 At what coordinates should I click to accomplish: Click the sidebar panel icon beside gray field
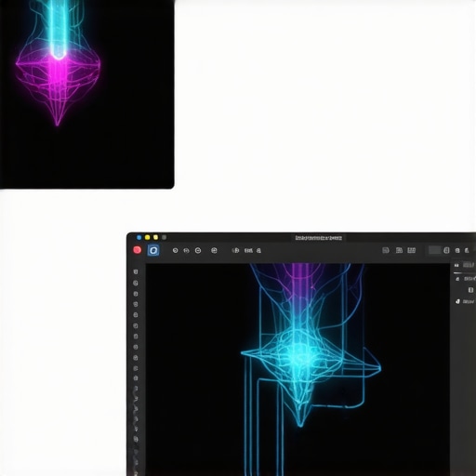(446, 250)
